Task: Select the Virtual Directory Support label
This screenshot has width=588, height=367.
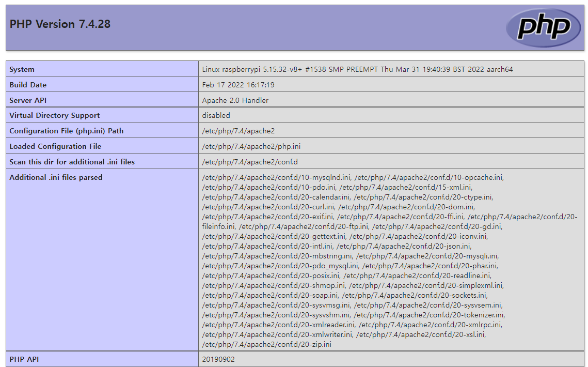Action: (x=54, y=115)
